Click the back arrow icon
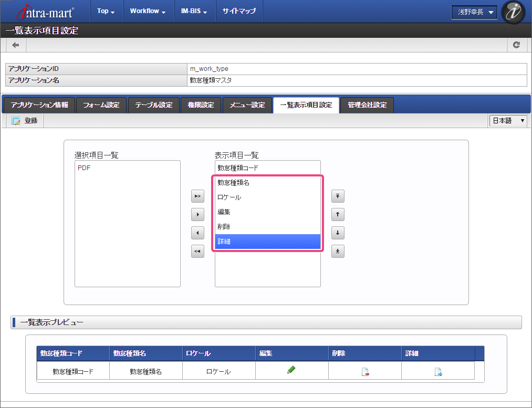This screenshot has height=408, width=532. point(16,45)
